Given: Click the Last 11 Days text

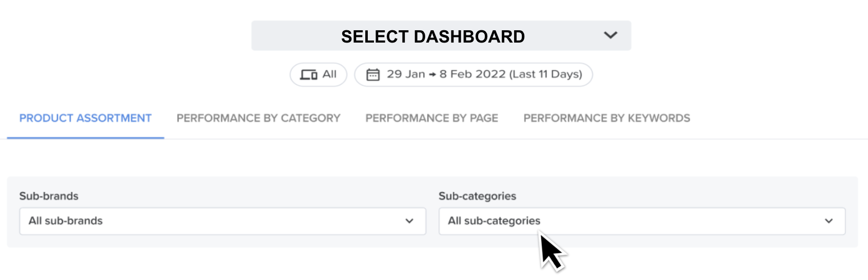Looking at the screenshot, I should (545, 74).
